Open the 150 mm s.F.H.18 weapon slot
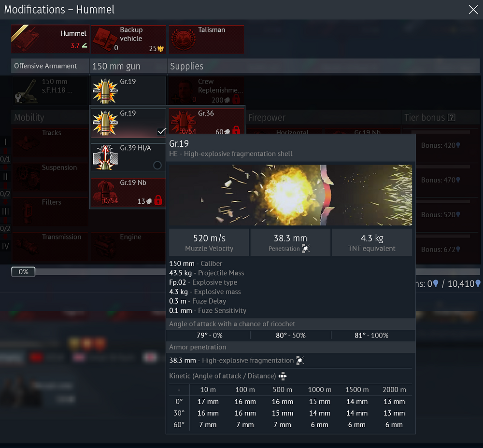The image size is (483, 448). coord(51,91)
